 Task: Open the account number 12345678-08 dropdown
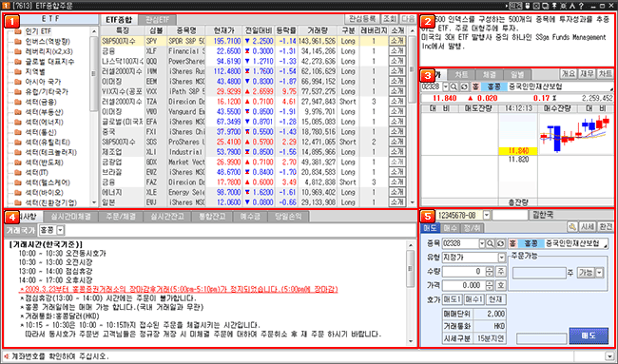(487, 215)
